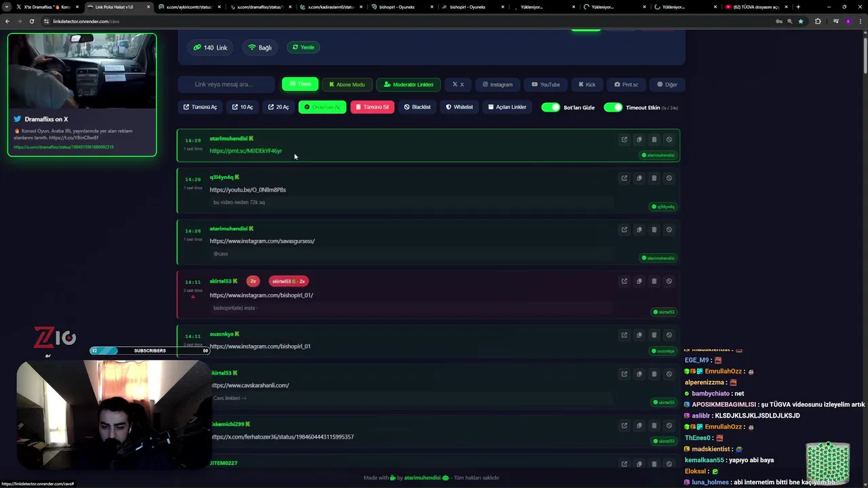Filter links by Diğer category

[x=667, y=85]
